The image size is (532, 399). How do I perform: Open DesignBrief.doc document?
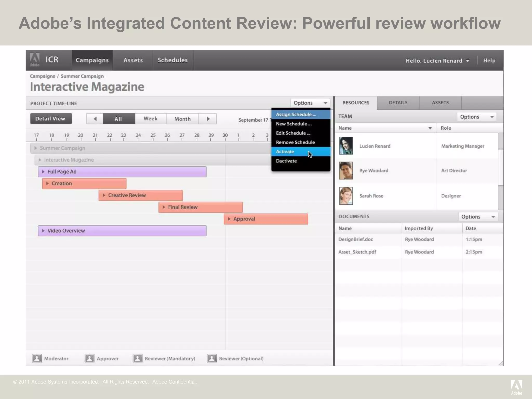(355, 240)
